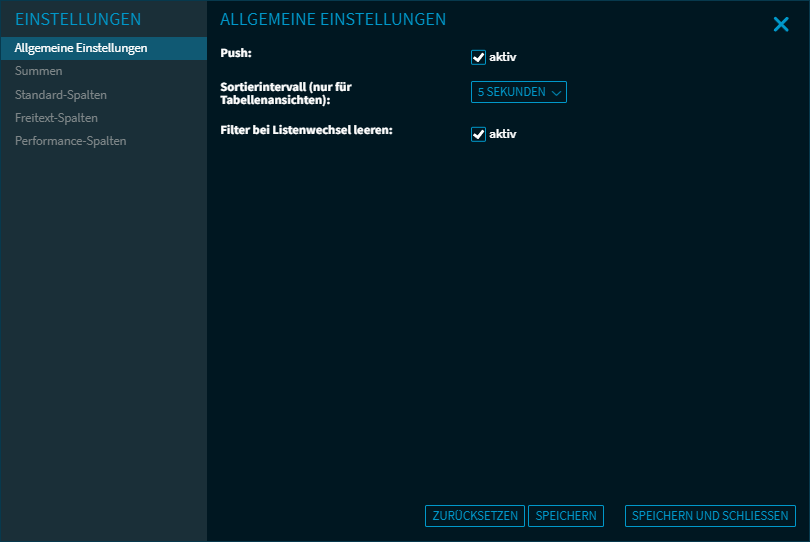Click the 'Push:' setting label
This screenshot has height=542, width=810.
click(x=236, y=52)
